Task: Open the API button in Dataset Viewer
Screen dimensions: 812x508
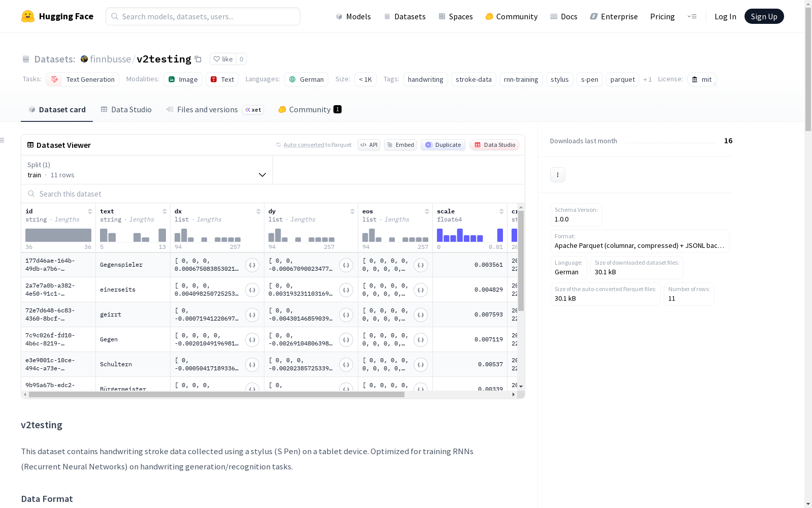Action: coord(369,145)
